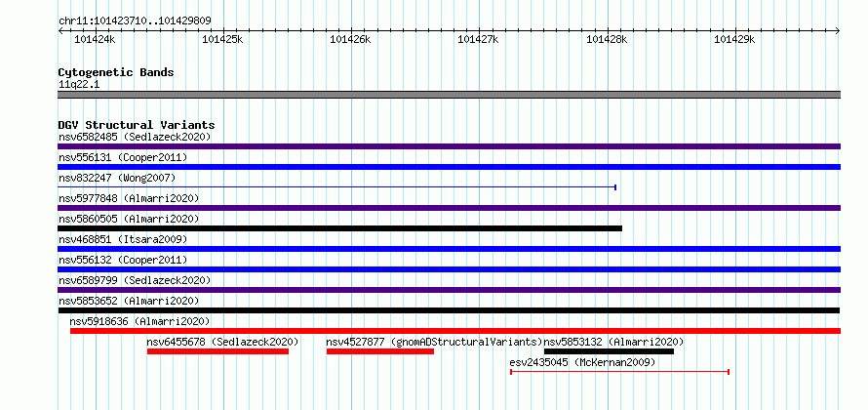Viewport: 868px width, 410px height.
Task: Click the chr11:101423710..101429809 coordinates label
Action: pyautogui.click(x=135, y=21)
